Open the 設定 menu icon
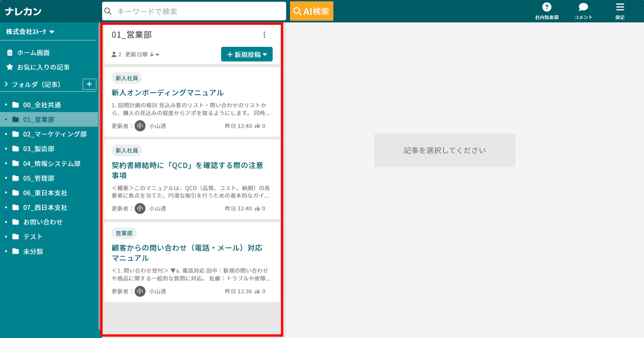644x338 pixels. (620, 7)
